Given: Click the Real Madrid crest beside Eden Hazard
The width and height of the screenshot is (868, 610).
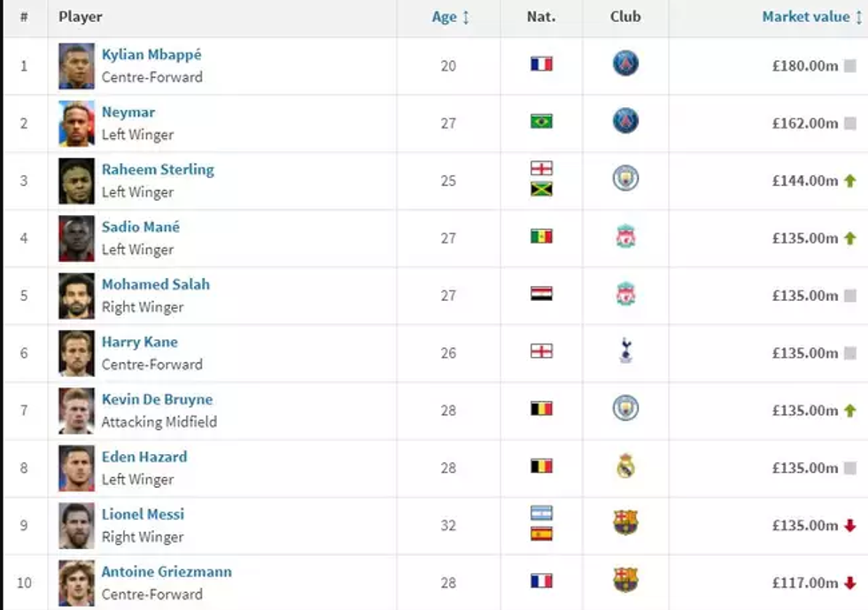Looking at the screenshot, I should pos(625,467).
